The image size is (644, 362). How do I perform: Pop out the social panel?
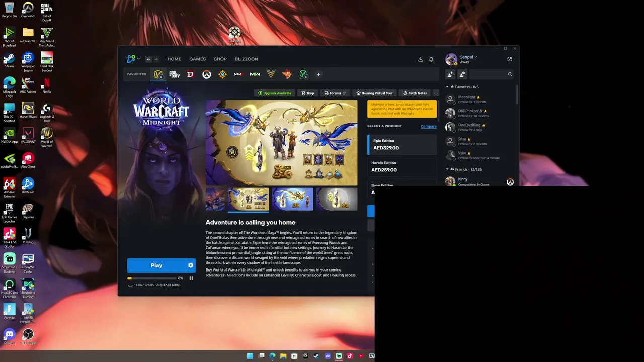tap(510, 59)
